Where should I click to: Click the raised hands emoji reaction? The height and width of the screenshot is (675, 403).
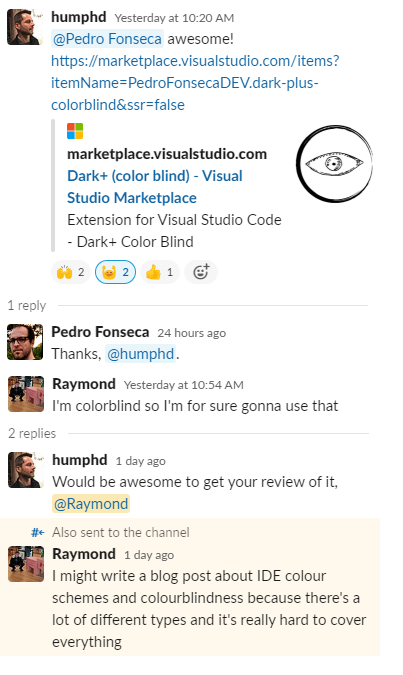tap(71, 272)
